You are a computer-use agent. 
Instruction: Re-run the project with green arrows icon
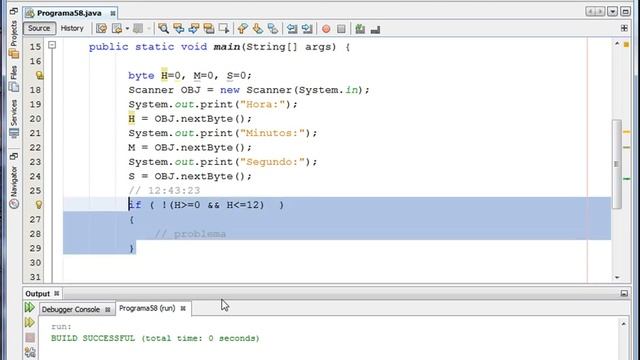tap(29, 307)
